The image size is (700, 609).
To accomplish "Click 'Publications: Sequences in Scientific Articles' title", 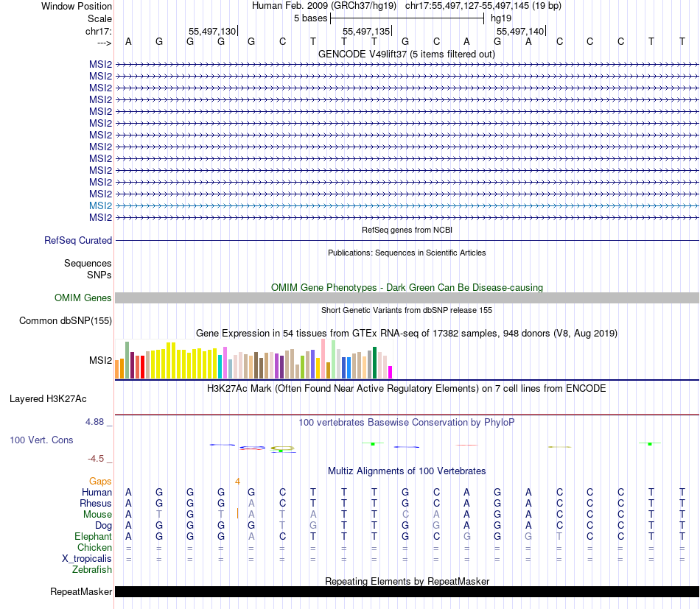I will (407, 253).
